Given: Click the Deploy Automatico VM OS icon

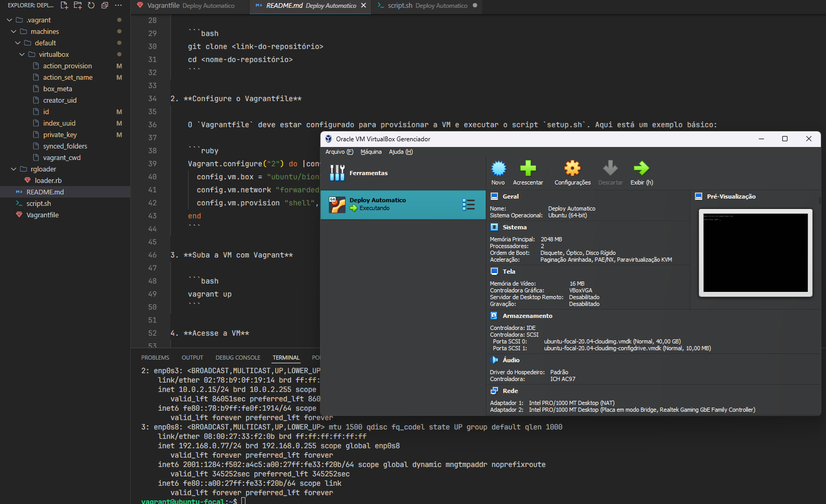Looking at the screenshot, I should tap(337, 204).
